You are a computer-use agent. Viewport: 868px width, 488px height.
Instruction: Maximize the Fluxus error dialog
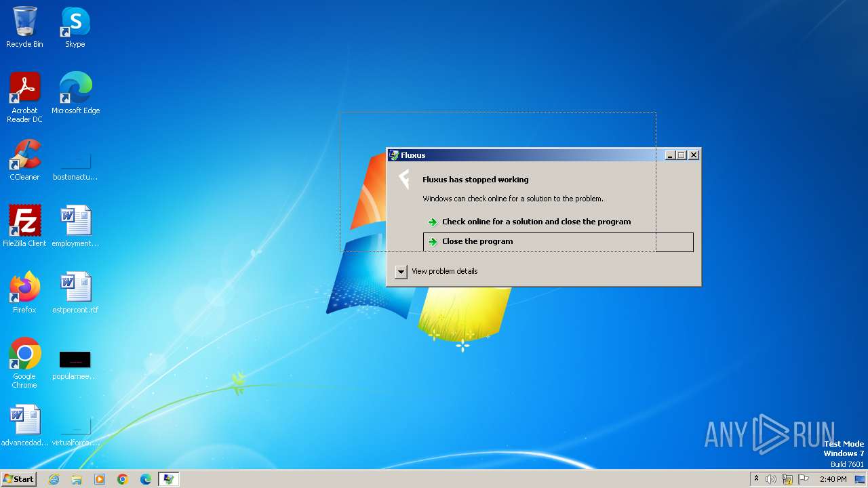(x=682, y=155)
